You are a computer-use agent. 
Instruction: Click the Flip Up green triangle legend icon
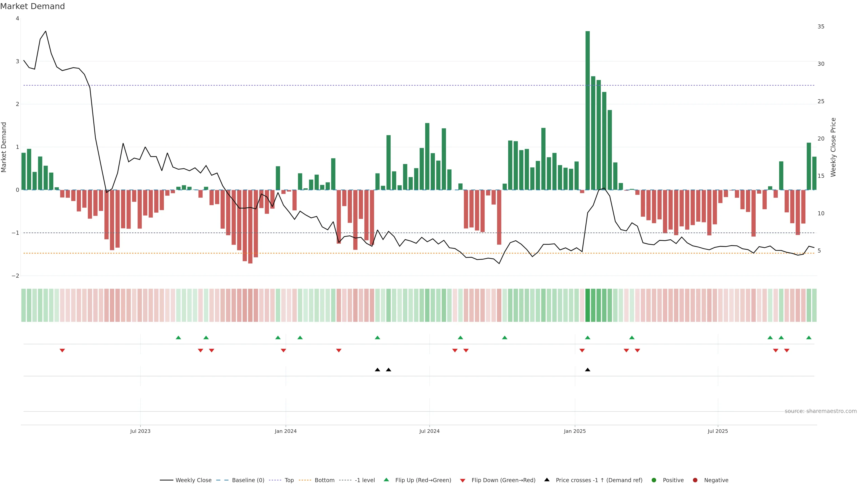(387, 480)
